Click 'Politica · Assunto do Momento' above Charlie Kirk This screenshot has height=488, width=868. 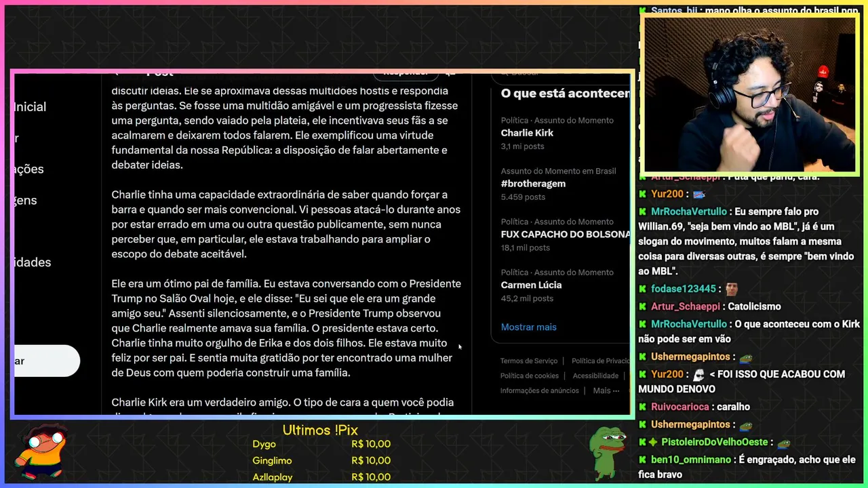(557, 120)
